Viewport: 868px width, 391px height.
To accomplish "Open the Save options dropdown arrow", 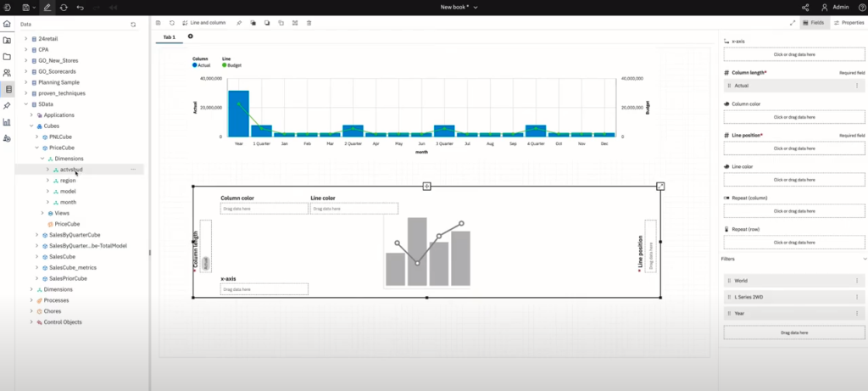I will pyautogui.click(x=34, y=8).
